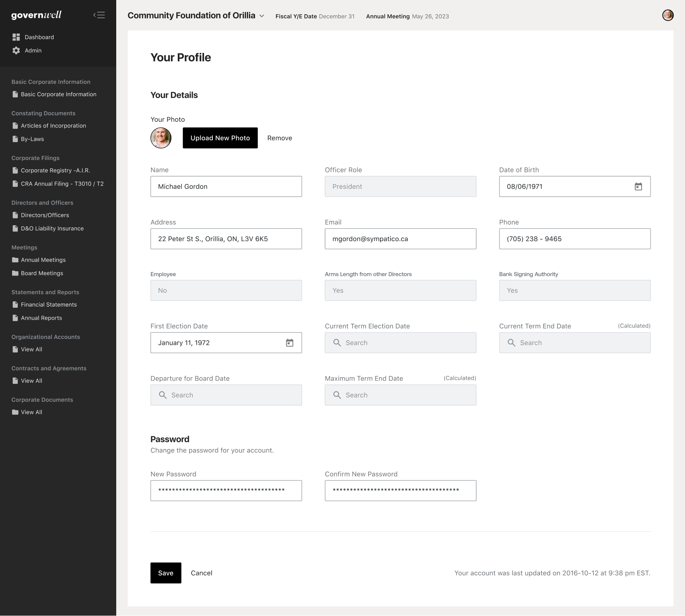The height and width of the screenshot is (616, 685).
Task: Click the user avatar in top-right corner
Action: (668, 15)
